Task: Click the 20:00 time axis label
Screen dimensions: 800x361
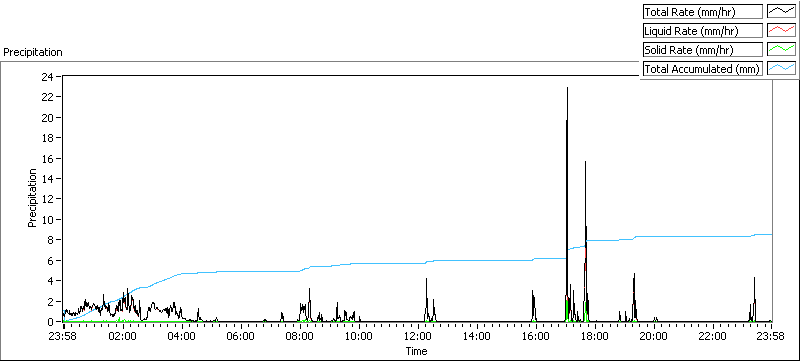Action: (654, 336)
